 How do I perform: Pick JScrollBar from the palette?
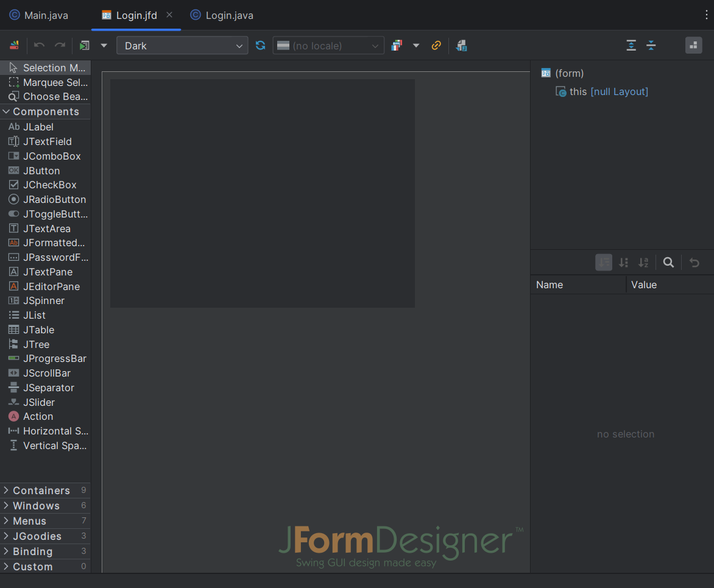click(x=46, y=373)
